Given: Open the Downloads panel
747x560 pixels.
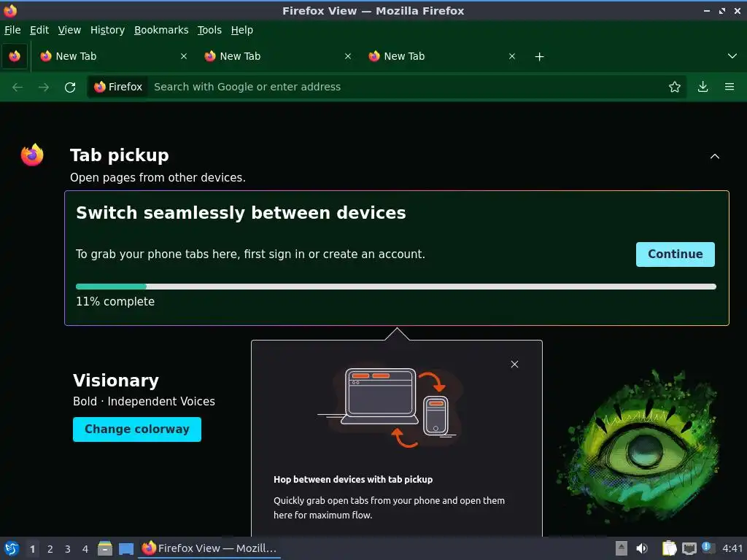Looking at the screenshot, I should [703, 87].
